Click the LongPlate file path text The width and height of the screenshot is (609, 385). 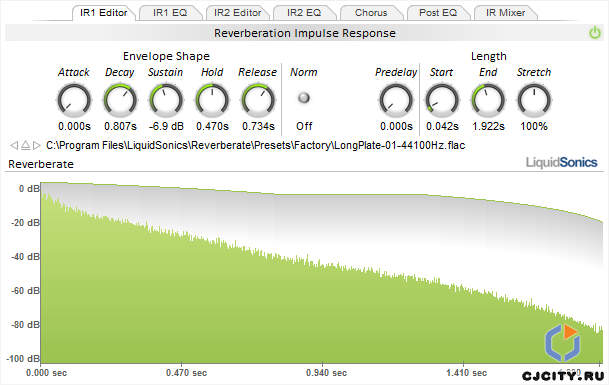[x=256, y=145]
